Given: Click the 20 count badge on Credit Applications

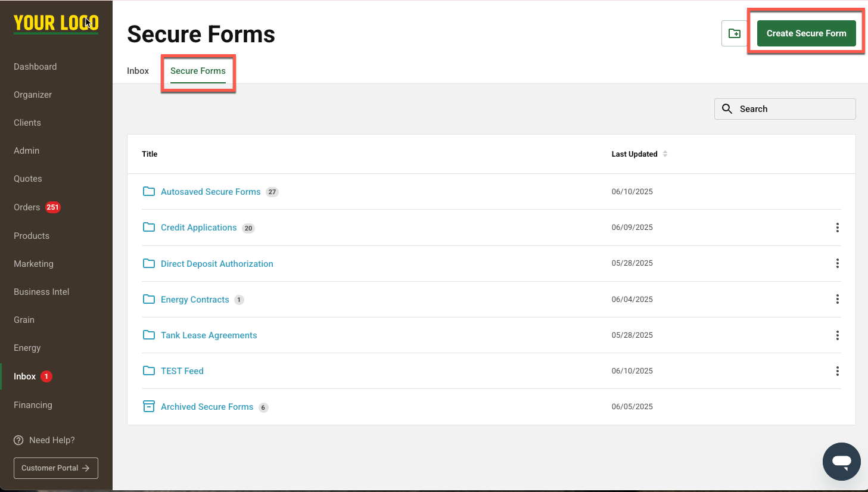Looking at the screenshot, I should [248, 228].
